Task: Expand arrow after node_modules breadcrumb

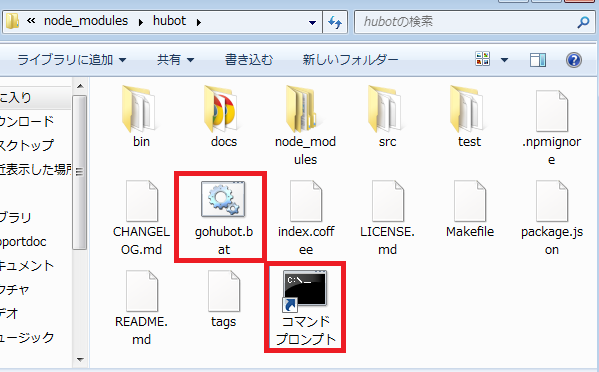Action: (x=141, y=23)
